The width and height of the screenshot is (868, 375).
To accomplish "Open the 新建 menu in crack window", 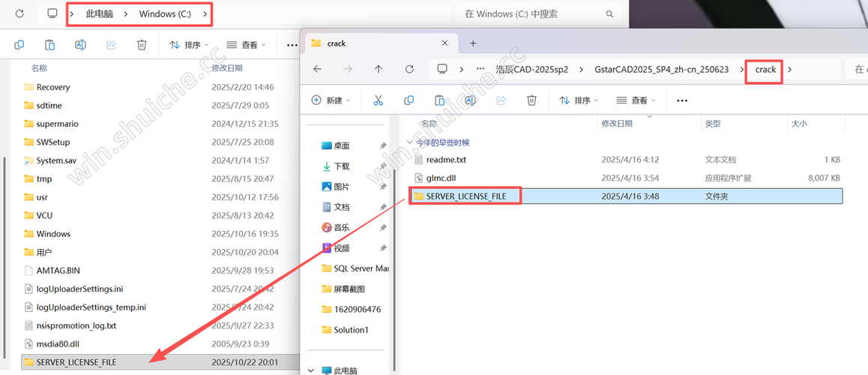I will click(x=328, y=100).
